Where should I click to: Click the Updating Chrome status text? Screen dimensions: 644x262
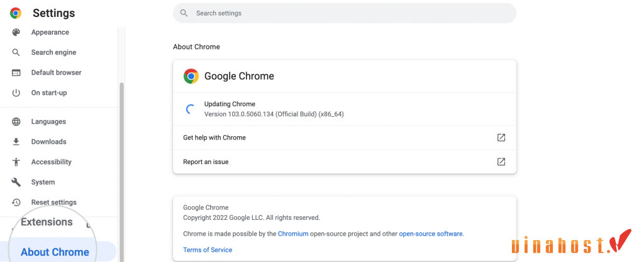pyautogui.click(x=230, y=104)
